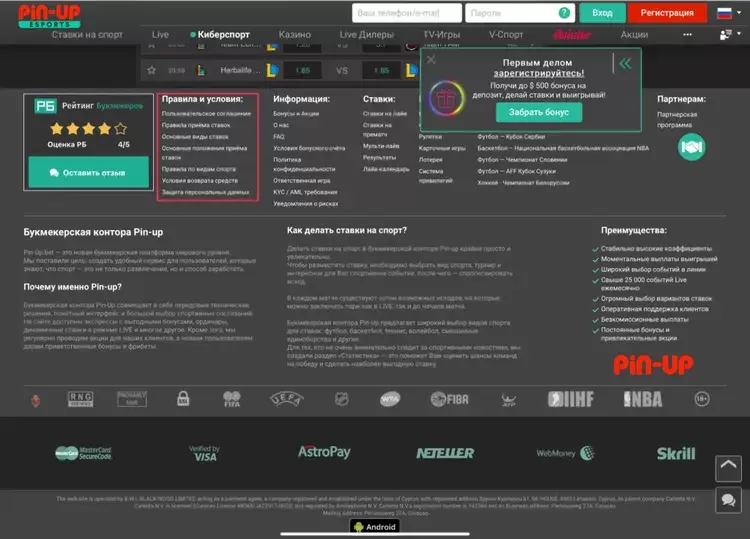
Task: Open the FAQ link under Информация
Action: click(279, 137)
